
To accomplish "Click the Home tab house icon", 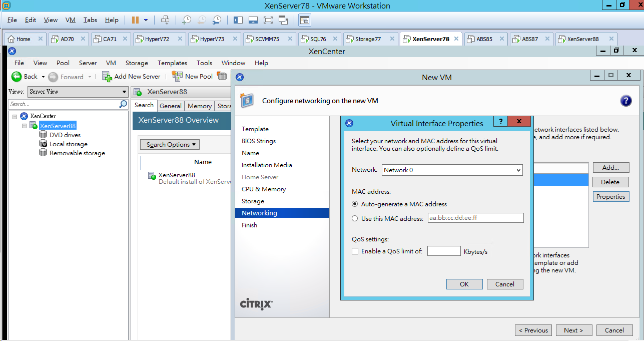I will [x=12, y=39].
